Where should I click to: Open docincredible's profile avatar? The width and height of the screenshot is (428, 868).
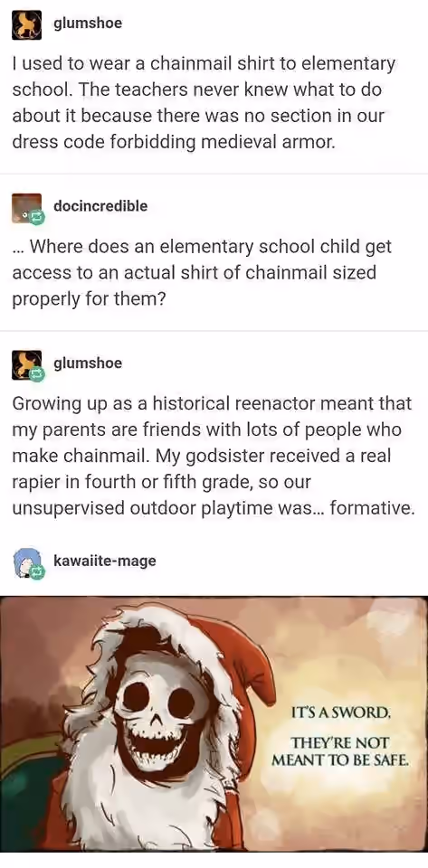point(26,208)
